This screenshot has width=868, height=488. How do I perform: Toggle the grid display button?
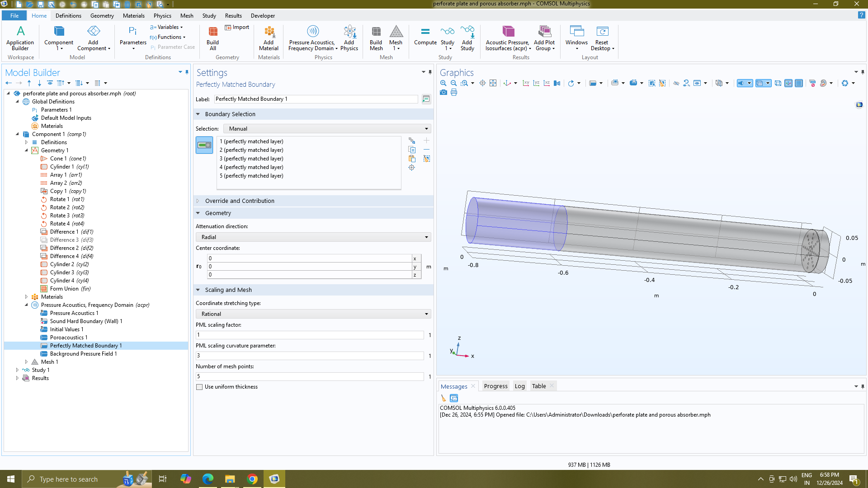pyautogui.click(x=799, y=83)
